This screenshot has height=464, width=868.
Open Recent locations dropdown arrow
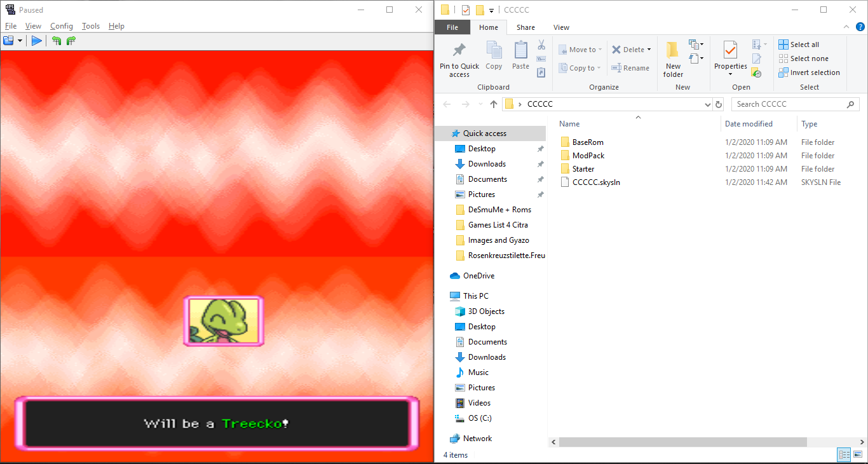(480, 104)
